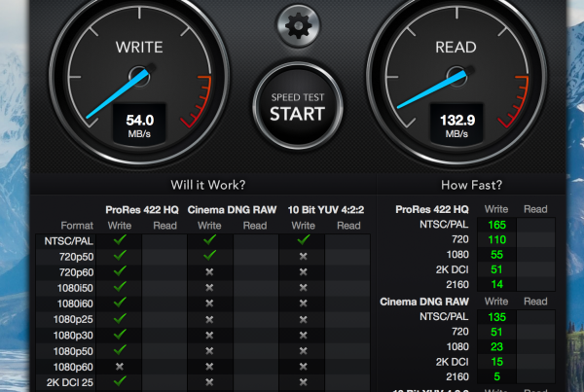Click the NTSC/PAL row label in format table

[x=68, y=241]
